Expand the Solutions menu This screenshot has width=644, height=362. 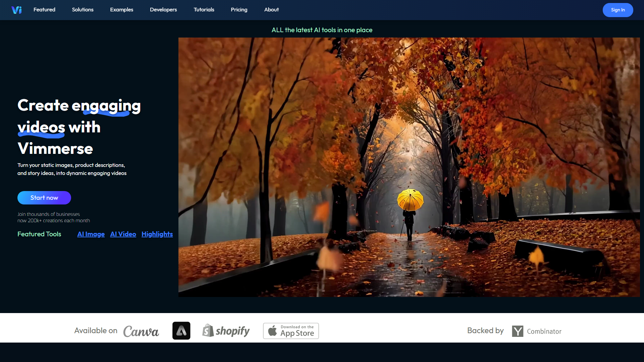tap(83, 10)
